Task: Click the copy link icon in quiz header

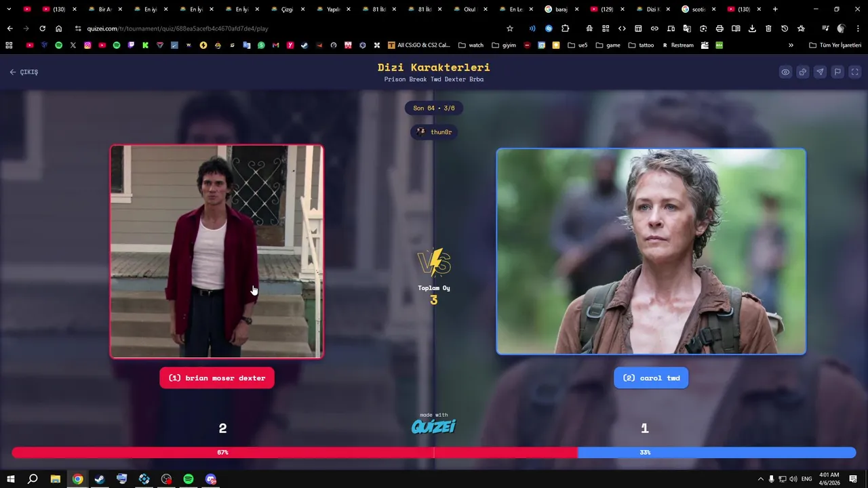Action: [803, 72]
